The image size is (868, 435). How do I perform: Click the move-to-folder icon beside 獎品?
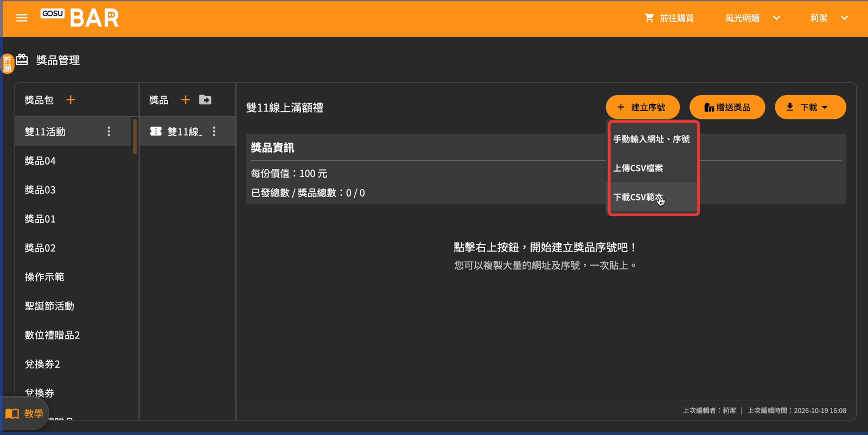(205, 100)
